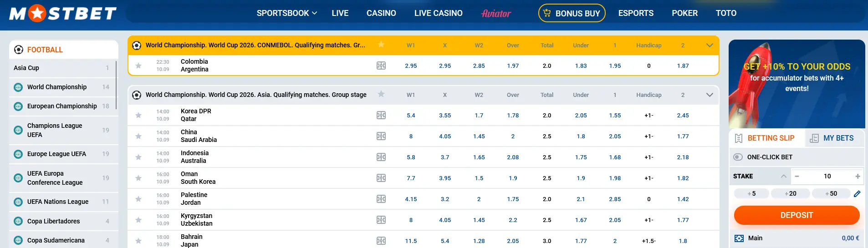Viewport: 868px width, 248px height.
Task: Collapse the Asia qualifying matches group
Action: click(709, 95)
